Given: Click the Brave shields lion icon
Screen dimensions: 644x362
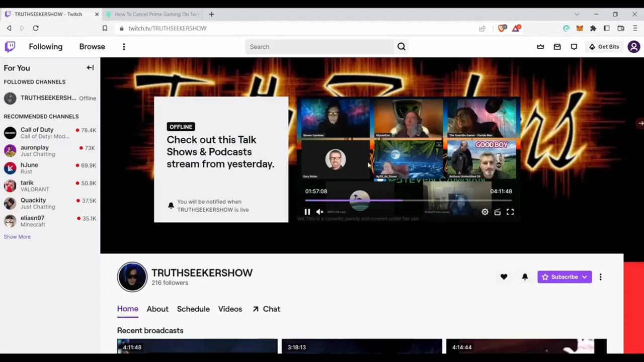Looking at the screenshot, I should [x=502, y=28].
